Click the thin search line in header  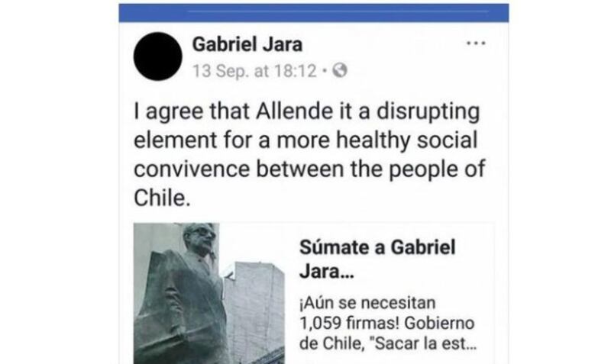[x=338, y=11]
